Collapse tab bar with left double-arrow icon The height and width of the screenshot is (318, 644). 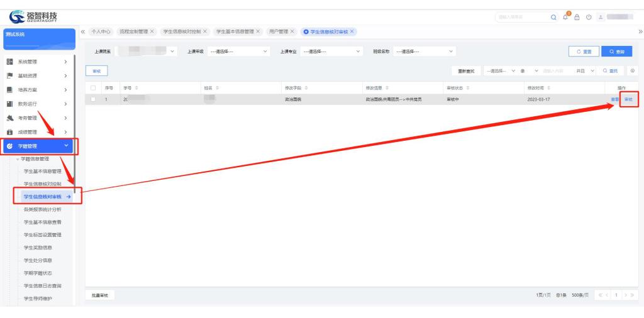pyautogui.click(x=84, y=31)
